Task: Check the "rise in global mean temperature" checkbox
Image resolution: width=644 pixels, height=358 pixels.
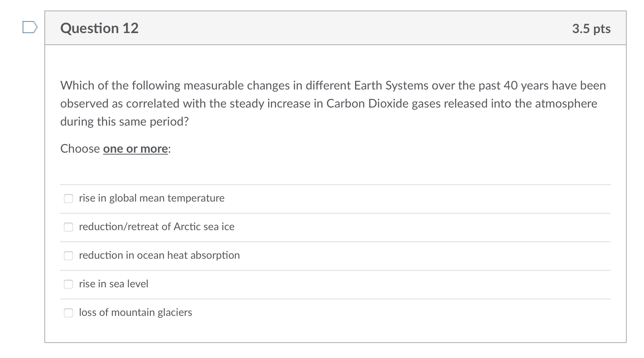Action: 68,199
